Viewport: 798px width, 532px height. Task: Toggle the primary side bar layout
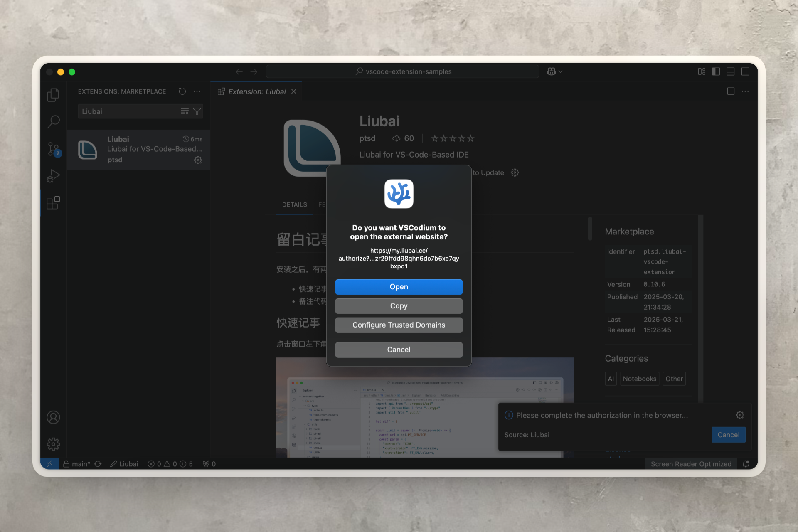tap(716, 71)
